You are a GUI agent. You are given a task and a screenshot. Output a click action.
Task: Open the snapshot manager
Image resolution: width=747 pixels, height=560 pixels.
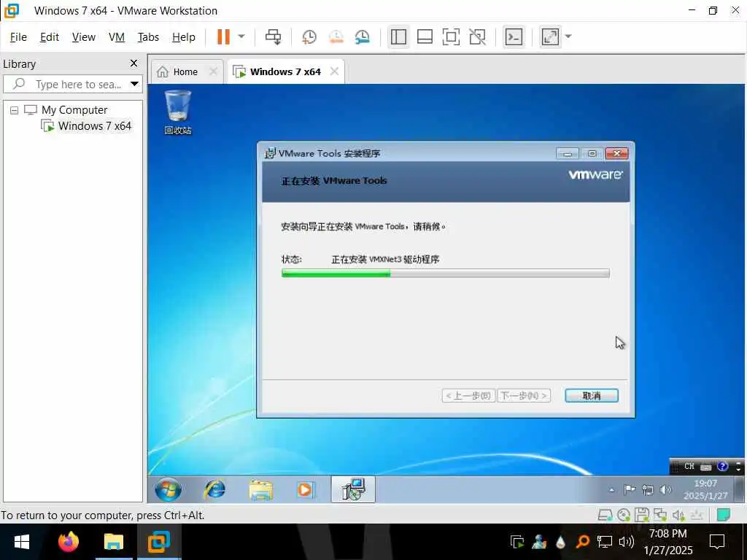(363, 37)
